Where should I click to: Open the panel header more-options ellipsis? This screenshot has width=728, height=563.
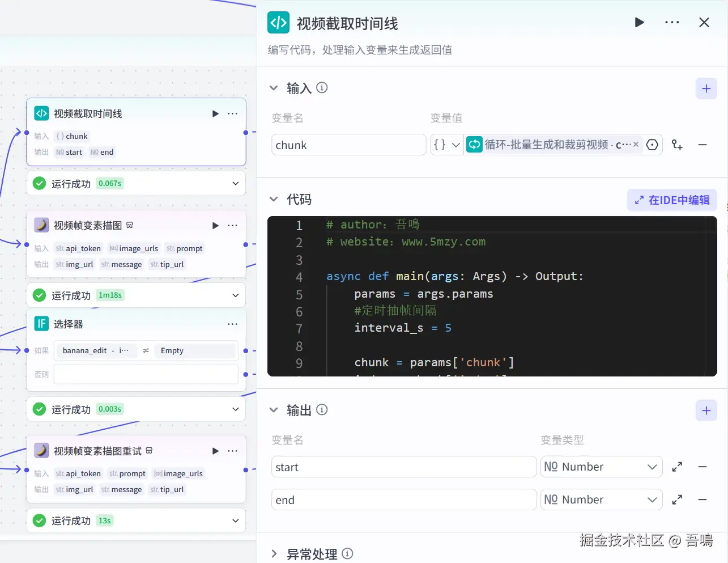point(672,23)
